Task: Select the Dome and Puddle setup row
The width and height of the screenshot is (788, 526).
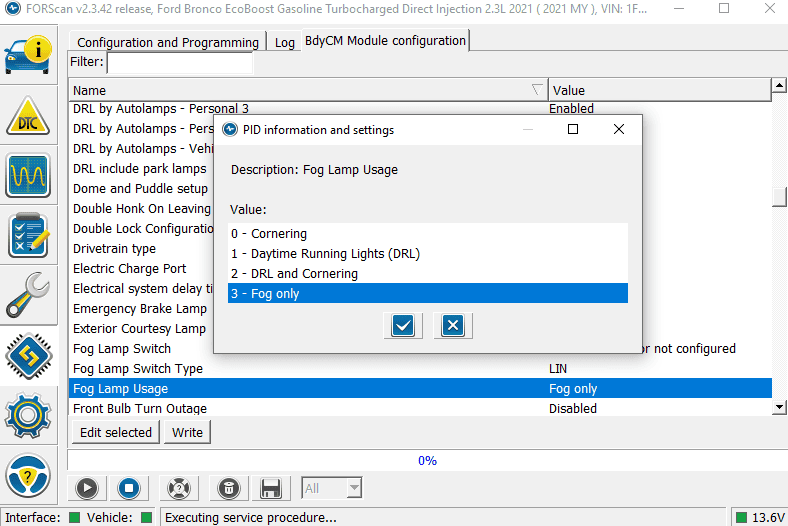Action: pos(141,189)
